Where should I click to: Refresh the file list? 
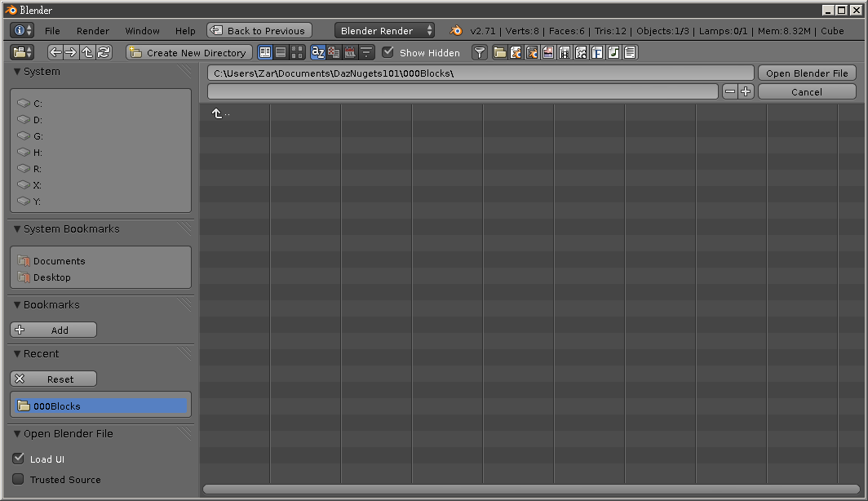[104, 52]
